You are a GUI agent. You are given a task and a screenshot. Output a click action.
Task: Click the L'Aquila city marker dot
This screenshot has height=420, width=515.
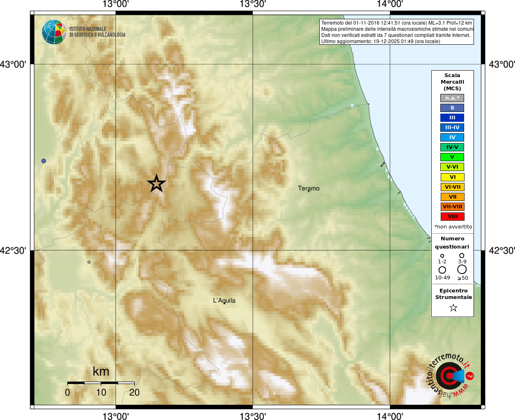coord(224,303)
